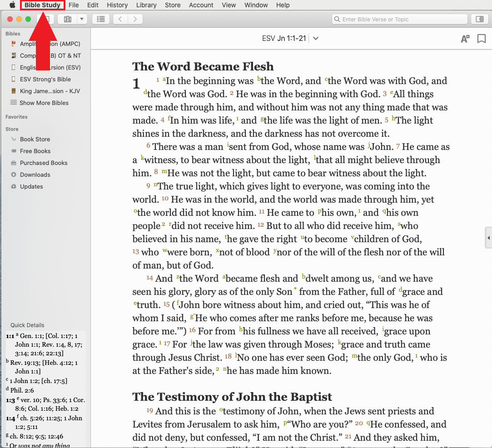This screenshot has height=448, width=492.
Task: Open the passage chooser chevron next to Jn 1:1-21
Action: 316,38
